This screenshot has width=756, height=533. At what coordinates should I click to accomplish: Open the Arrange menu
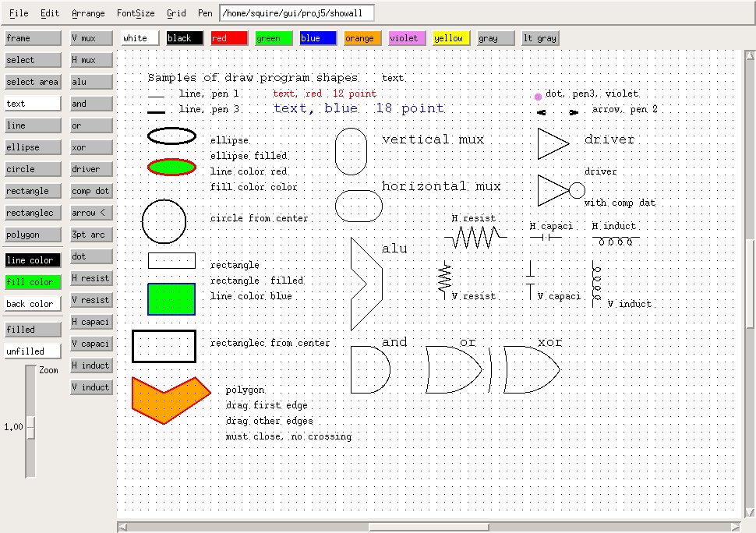[x=88, y=13]
